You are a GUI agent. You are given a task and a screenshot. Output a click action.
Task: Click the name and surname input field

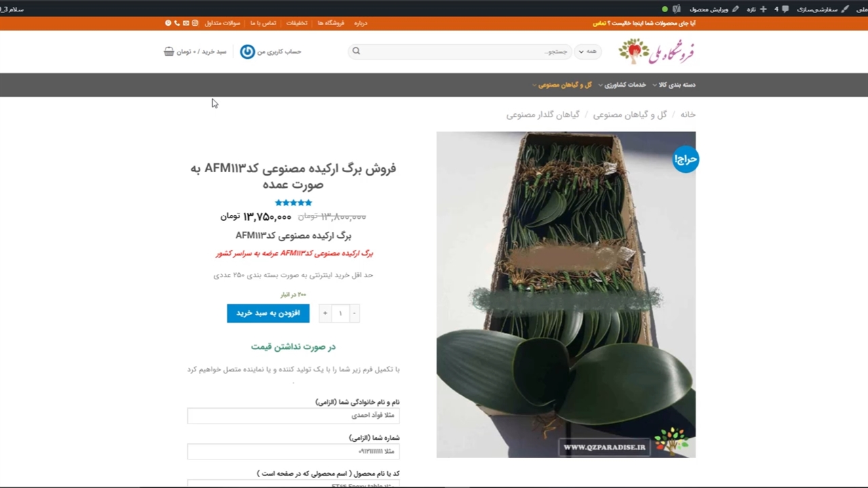point(293,415)
